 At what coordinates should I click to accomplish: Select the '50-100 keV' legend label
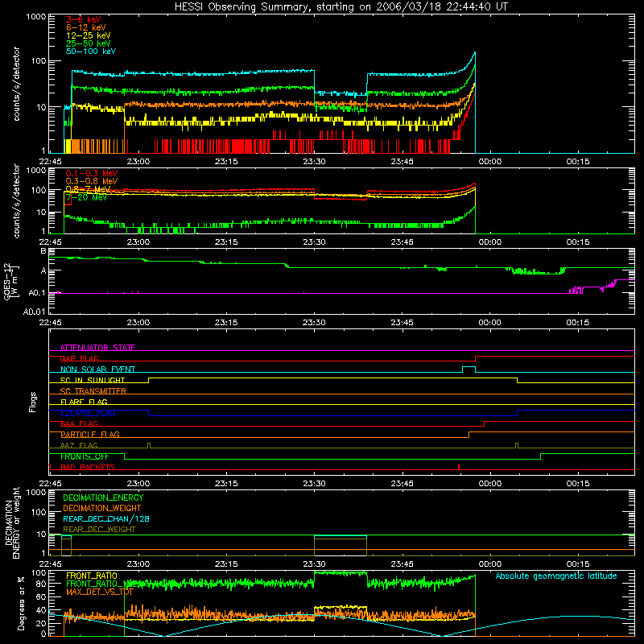click(91, 52)
